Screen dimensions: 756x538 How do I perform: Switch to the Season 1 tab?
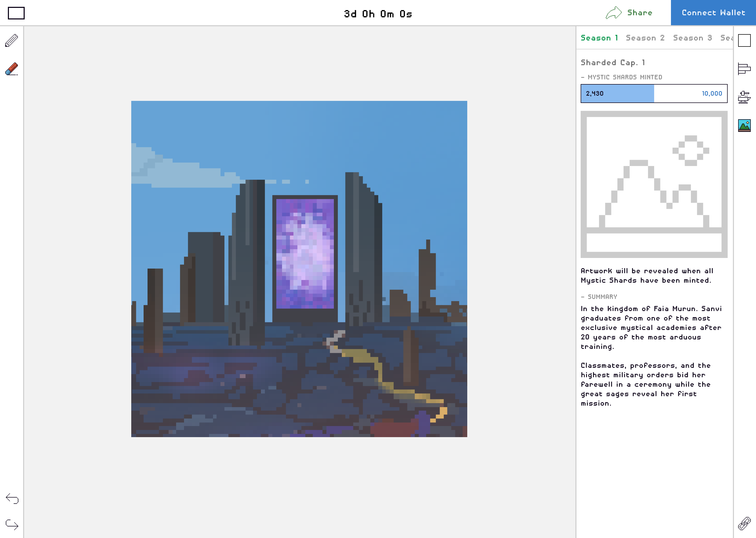pyautogui.click(x=599, y=38)
